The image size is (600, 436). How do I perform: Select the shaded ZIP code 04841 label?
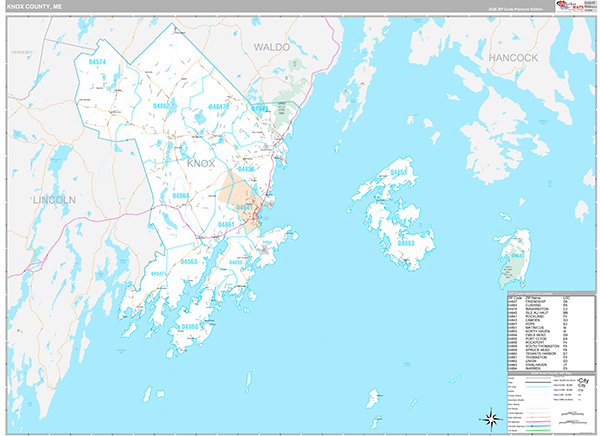(x=245, y=207)
